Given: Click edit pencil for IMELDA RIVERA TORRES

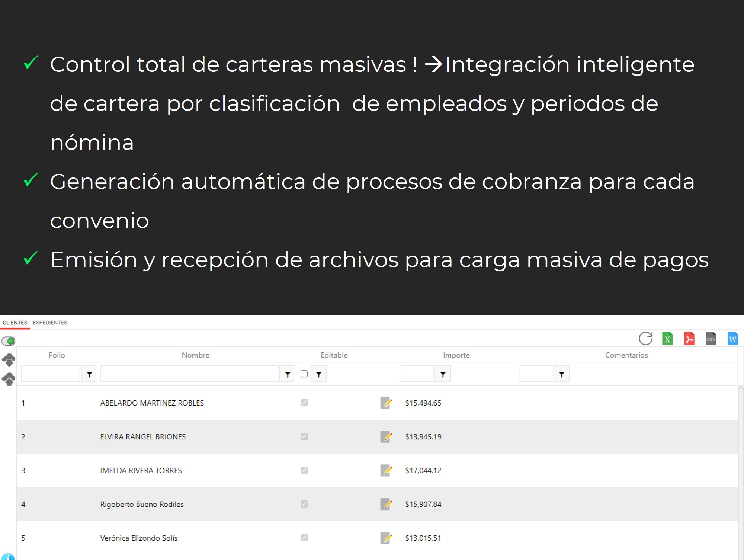Looking at the screenshot, I should tap(386, 470).
